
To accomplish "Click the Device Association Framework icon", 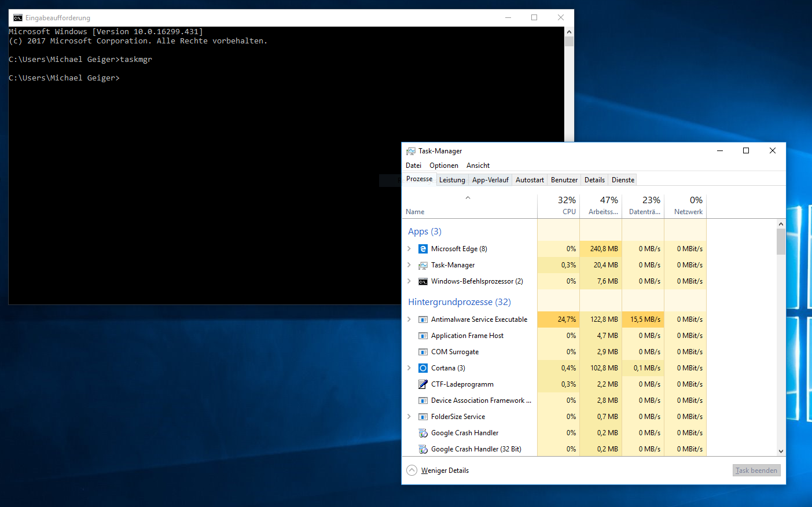I will 423,401.
